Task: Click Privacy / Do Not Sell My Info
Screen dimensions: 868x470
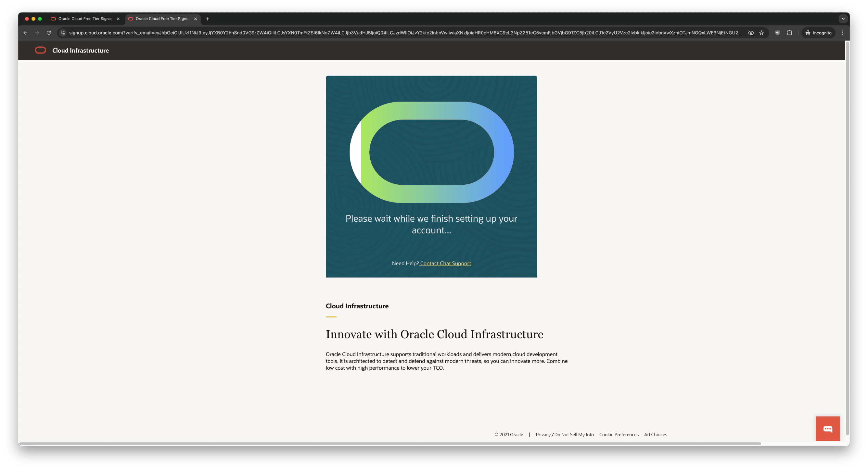Action: coord(564,435)
